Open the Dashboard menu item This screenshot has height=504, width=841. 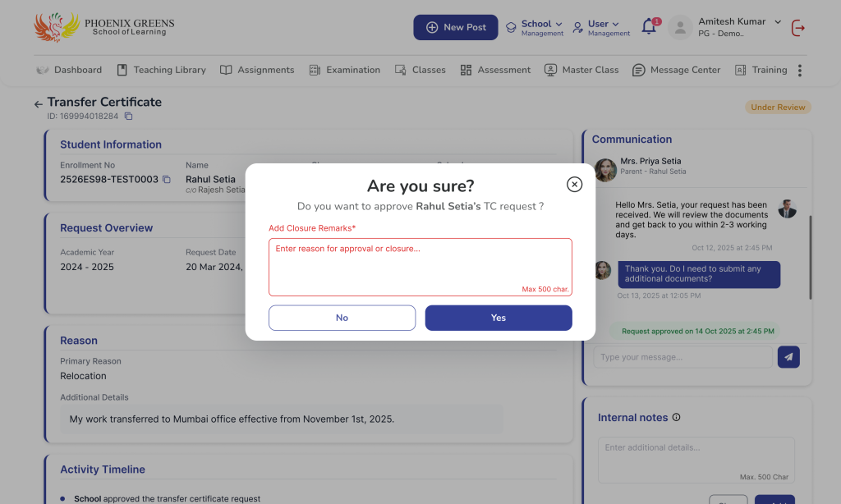click(69, 71)
